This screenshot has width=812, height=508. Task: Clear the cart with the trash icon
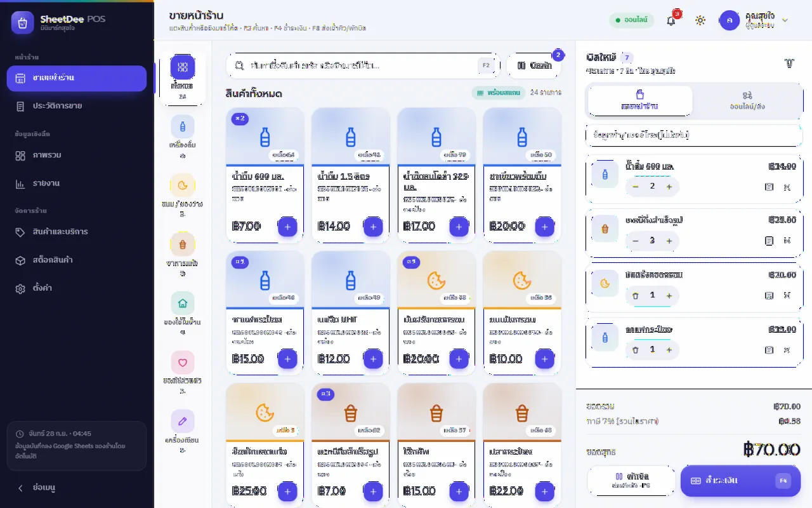(789, 63)
